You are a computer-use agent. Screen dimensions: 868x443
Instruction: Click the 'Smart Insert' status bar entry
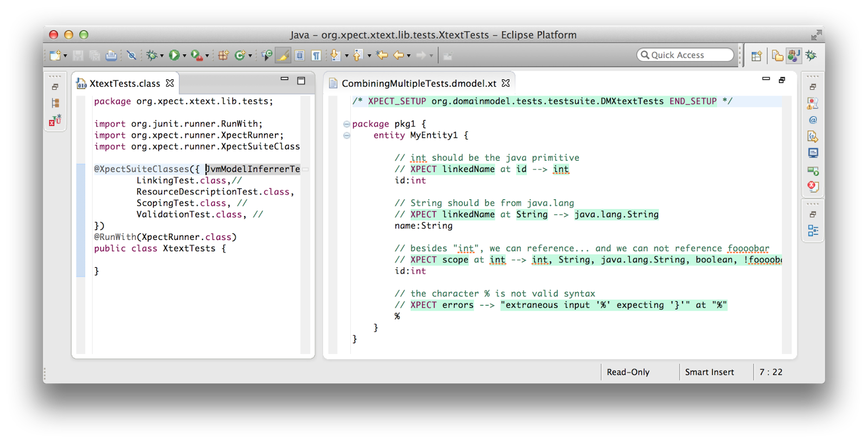(709, 372)
